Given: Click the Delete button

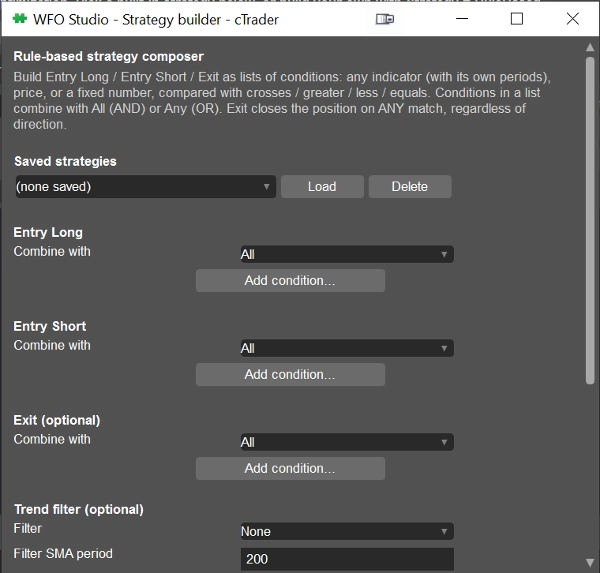Looking at the screenshot, I should tap(410, 187).
